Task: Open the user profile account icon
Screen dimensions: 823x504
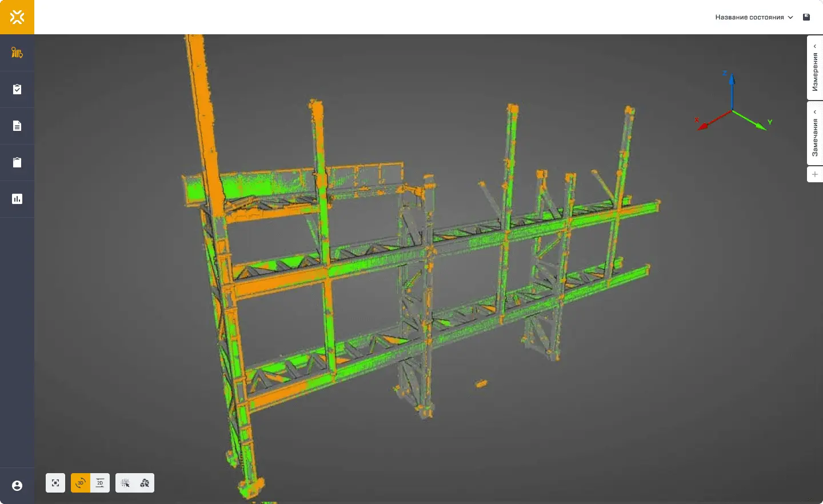Action: click(x=17, y=486)
